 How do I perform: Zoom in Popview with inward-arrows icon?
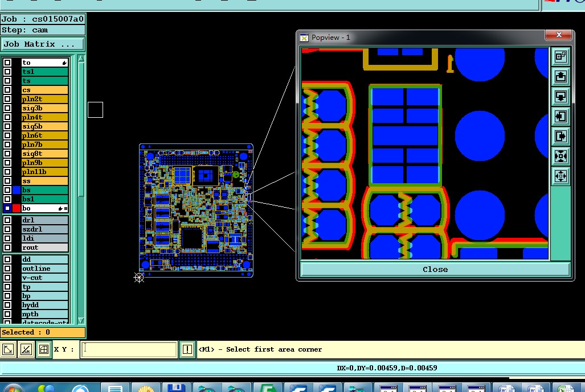point(561,156)
